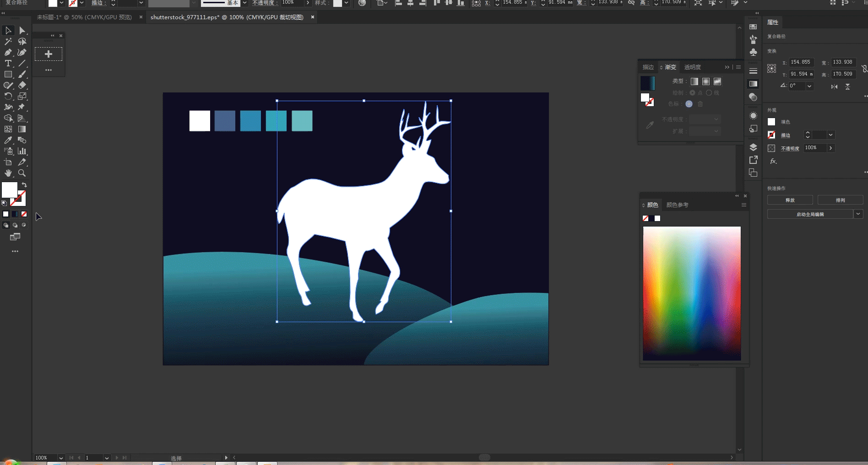Select the radial gradient type in Gradient panel
Screen dimensions: 868x465
[705, 82]
